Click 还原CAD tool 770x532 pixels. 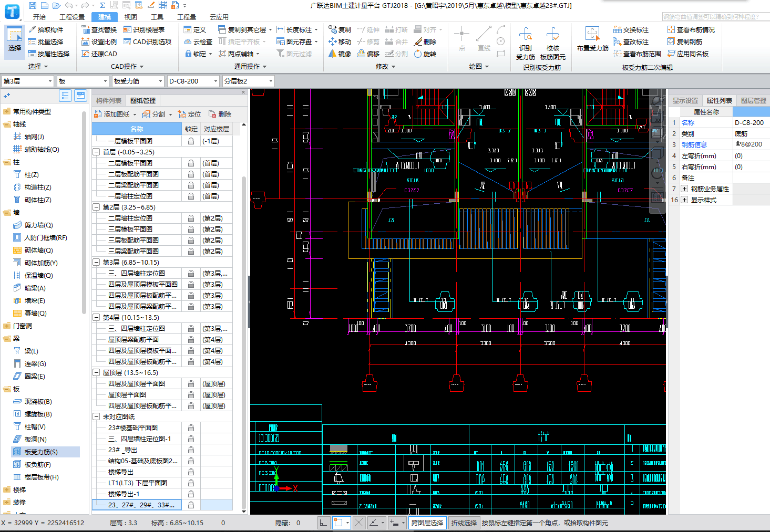pyautogui.click(x=99, y=54)
